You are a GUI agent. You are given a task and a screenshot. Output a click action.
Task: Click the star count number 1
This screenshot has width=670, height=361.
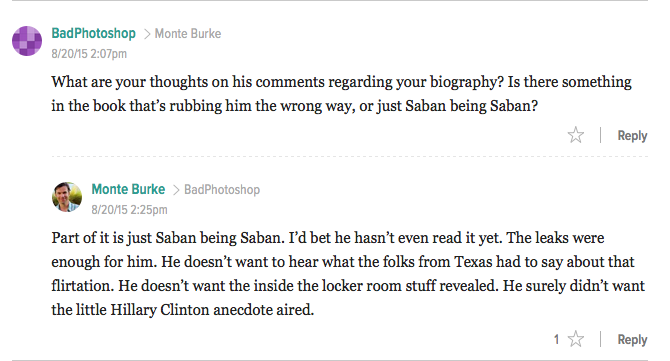point(556,340)
